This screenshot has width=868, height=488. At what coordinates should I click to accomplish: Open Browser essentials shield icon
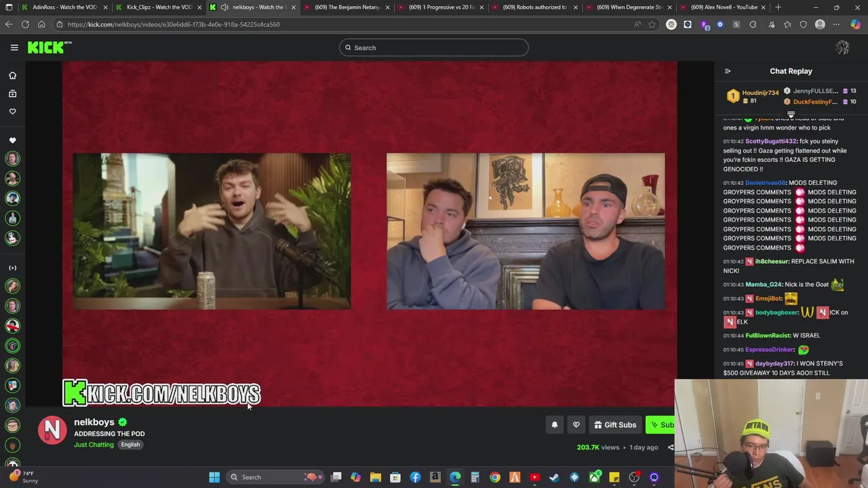click(804, 24)
